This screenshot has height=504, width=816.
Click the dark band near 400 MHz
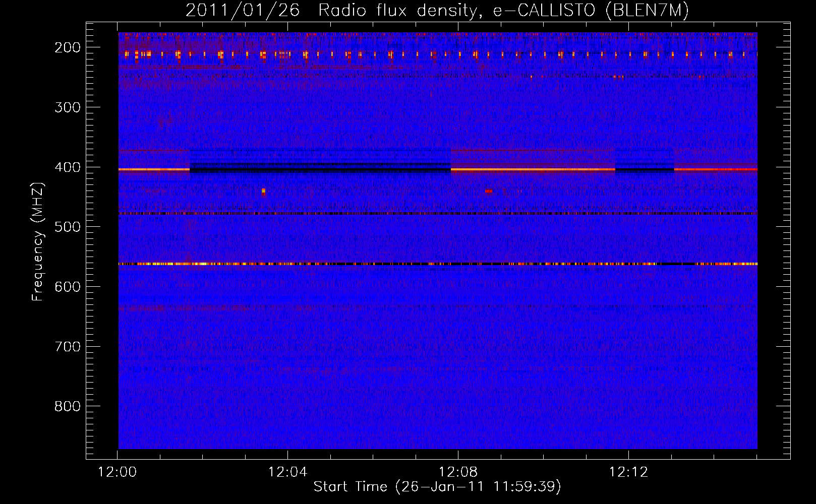[x=320, y=169]
